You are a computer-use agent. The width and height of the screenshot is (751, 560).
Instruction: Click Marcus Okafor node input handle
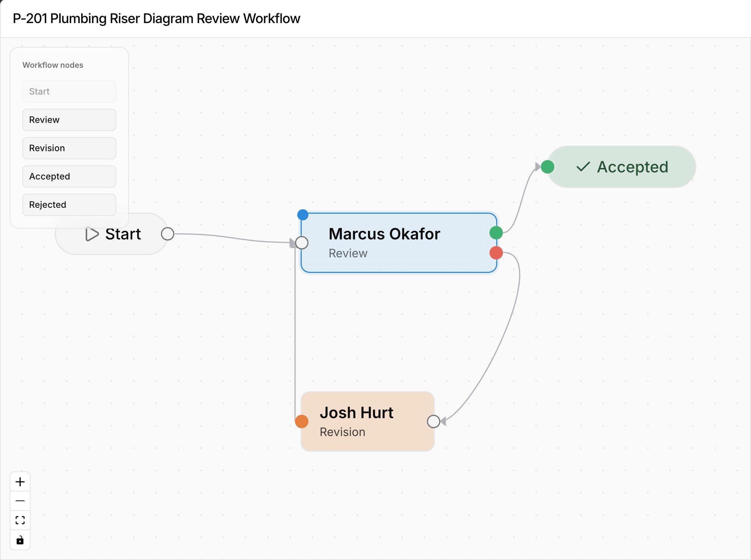(x=302, y=243)
